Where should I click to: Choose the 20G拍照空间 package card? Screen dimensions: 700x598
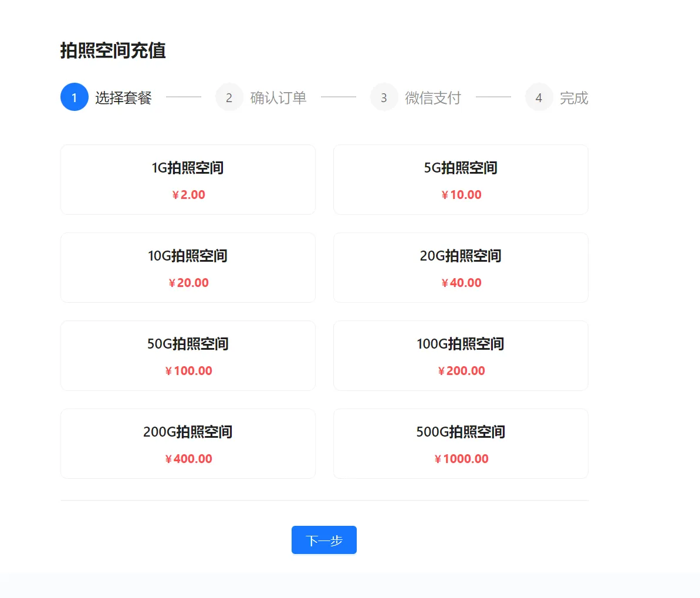pyautogui.click(x=461, y=268)
